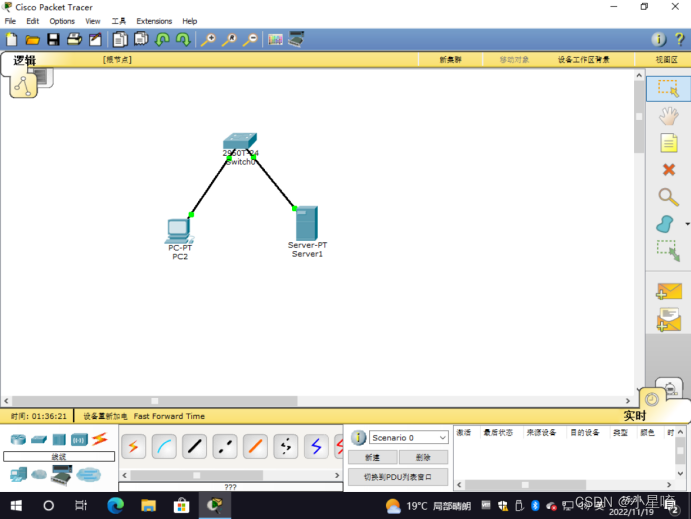Image resolution: width=691 pixels, height=519 pixels.
Task: Click the 删除 scenario button
Action: 423,457
